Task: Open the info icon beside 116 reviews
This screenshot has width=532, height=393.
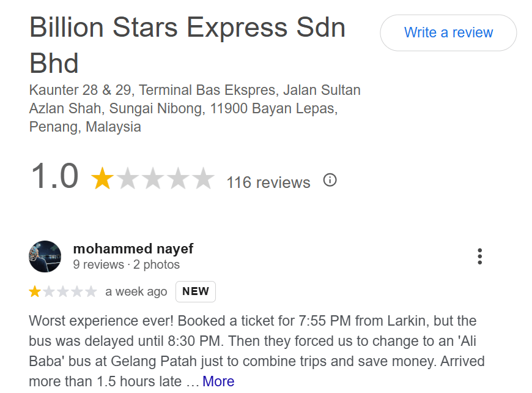Action: coord(330,180)
